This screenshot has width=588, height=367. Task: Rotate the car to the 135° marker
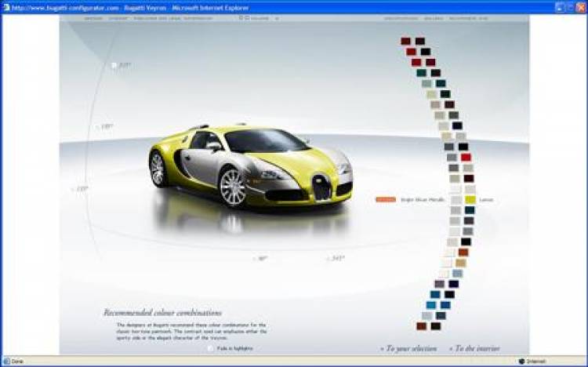(x=80, y=189)
